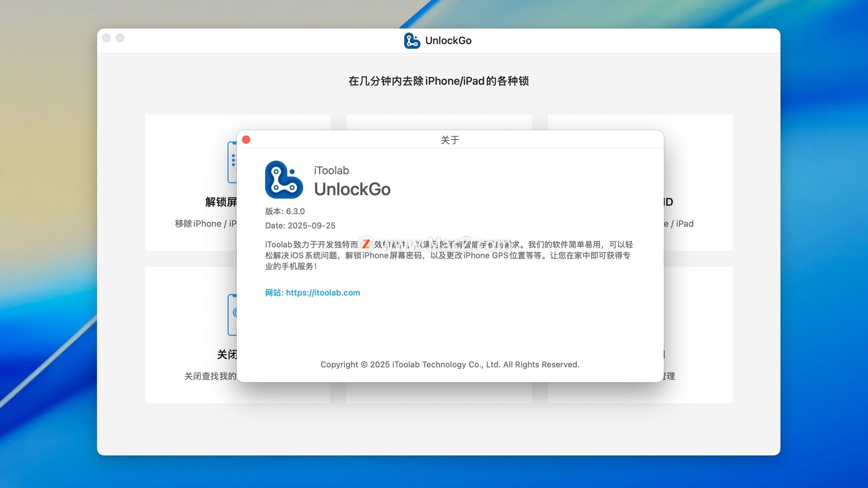Click the 关于 dialog title bar text

(450, 140)
